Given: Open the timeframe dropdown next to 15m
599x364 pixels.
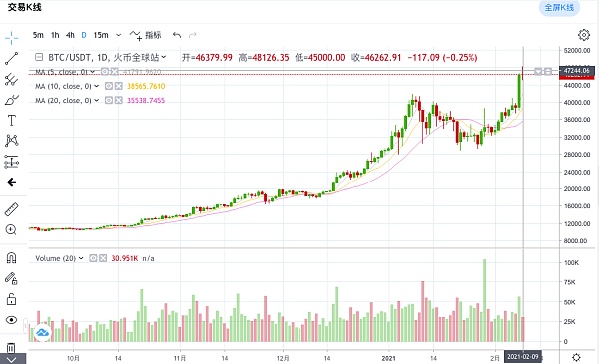Looking at the screenshot, I should (119, 35).
